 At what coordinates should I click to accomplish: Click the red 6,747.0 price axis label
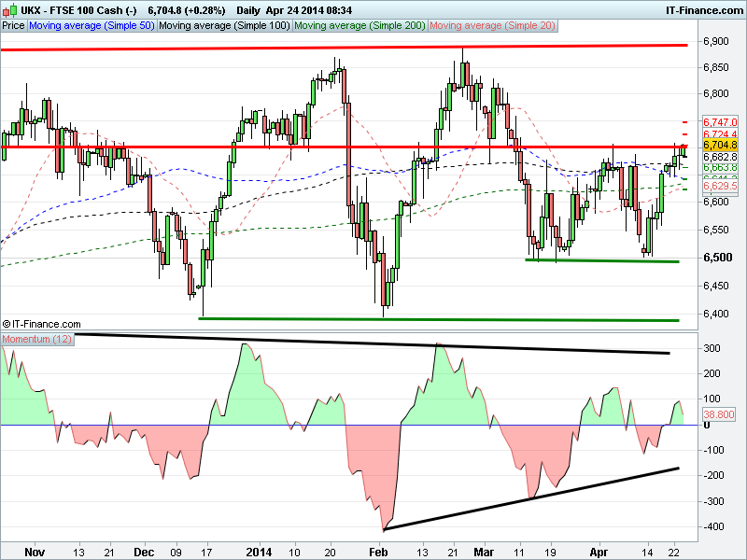point(720,122)
